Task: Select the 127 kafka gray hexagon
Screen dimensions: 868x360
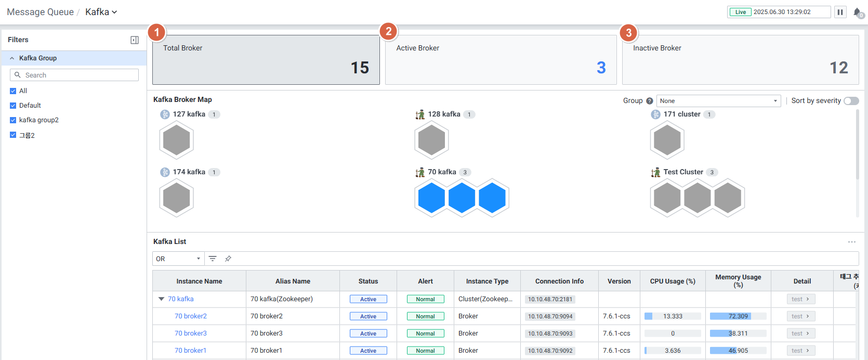Action: pos(177,140)
